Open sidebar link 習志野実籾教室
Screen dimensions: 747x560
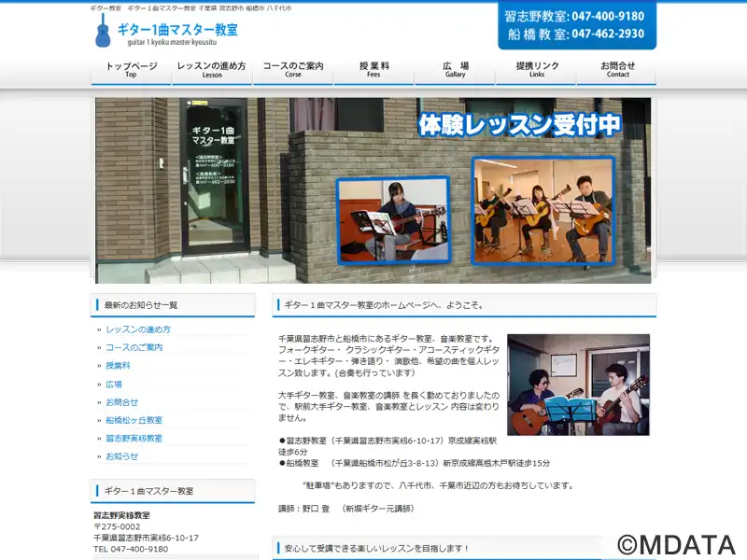coord(134,438)
